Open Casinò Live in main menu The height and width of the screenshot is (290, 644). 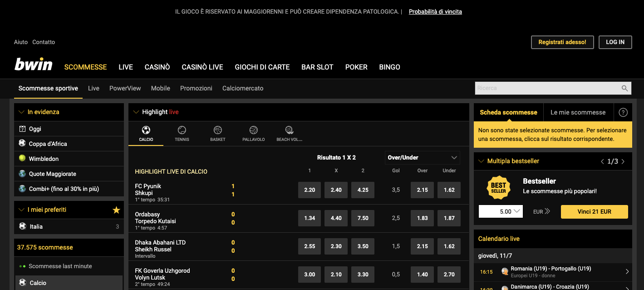[x=202, y=67]
